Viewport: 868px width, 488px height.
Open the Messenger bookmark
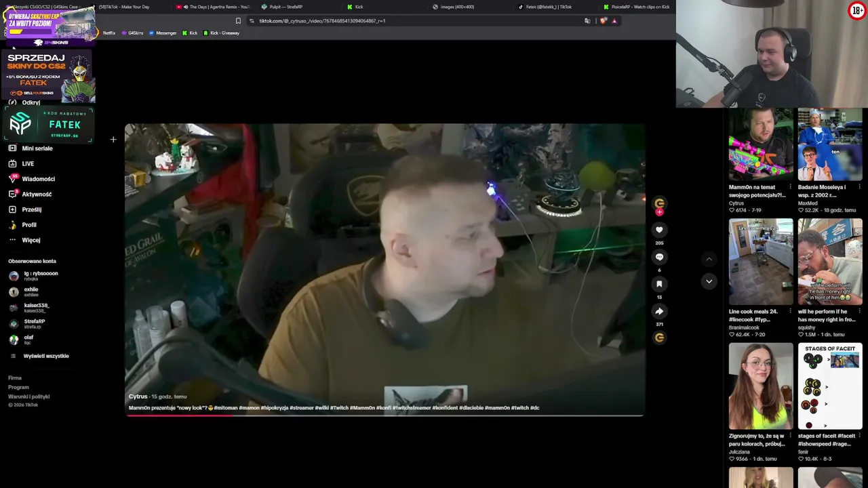pyautogui.click(x=163, y=33)
